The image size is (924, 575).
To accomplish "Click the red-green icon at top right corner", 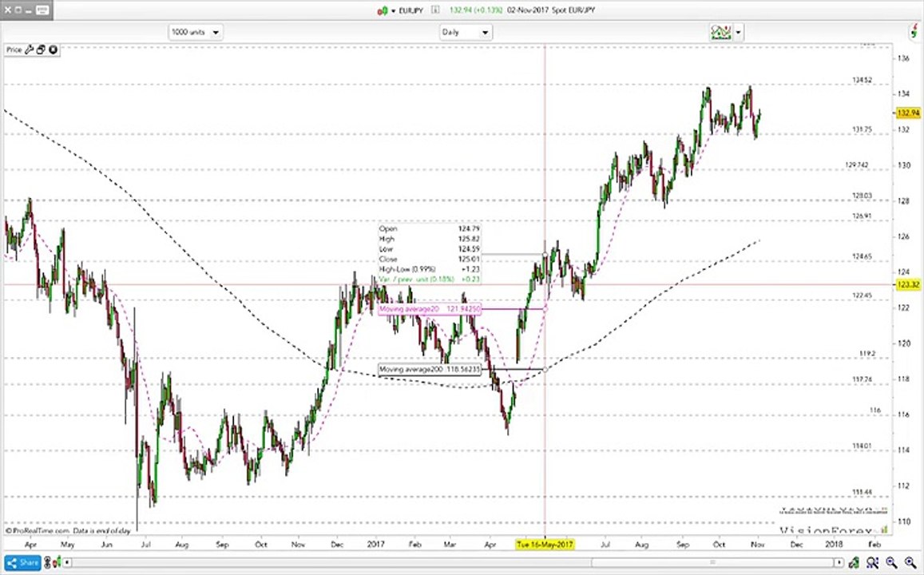I will (x=914, y=32).
